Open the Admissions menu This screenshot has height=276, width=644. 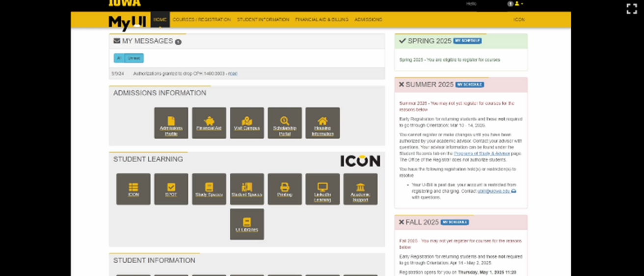click(x=368, y=20)
